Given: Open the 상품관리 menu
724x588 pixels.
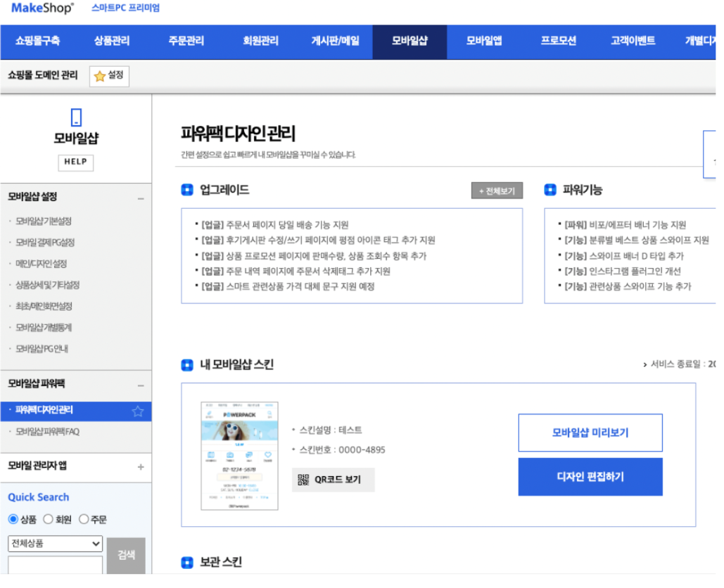Looking at the screenshot, I should 112,41.
